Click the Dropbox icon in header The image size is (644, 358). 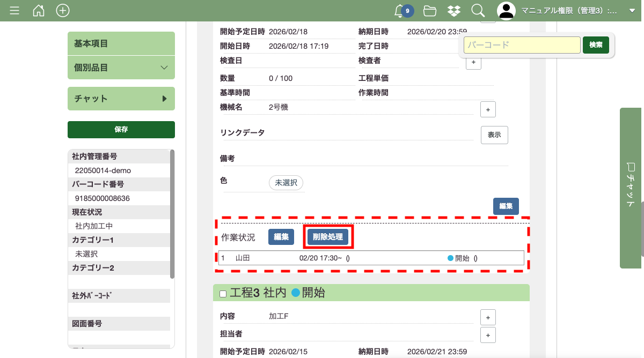click(453, 11)
